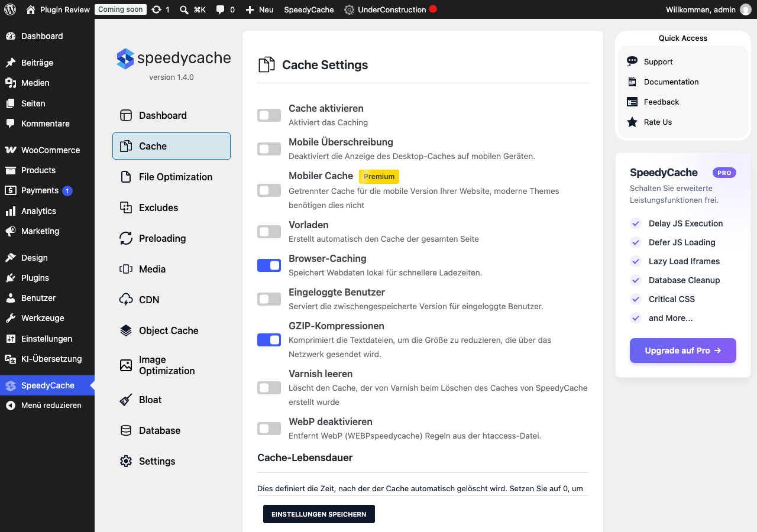Click the 'Database Cleanup' feature text
This screenshot has width=757, height=532.
point(684,280)
